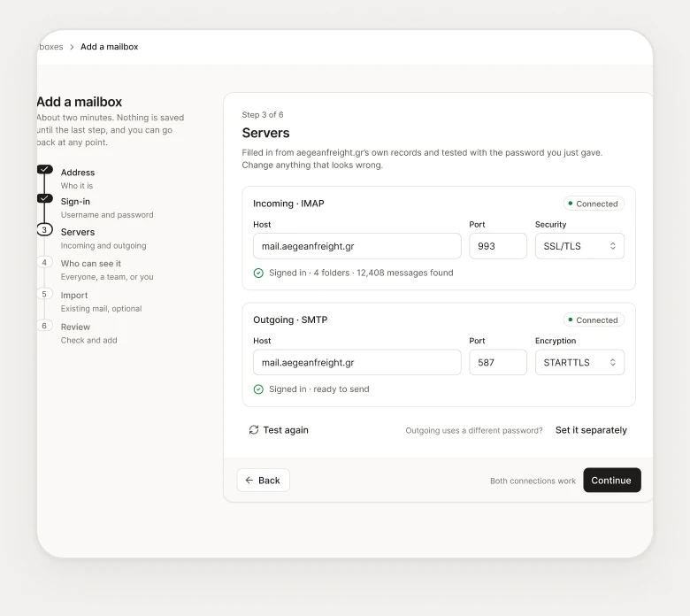Click the breadcrumb chevron separator

(x=72, y=47)
